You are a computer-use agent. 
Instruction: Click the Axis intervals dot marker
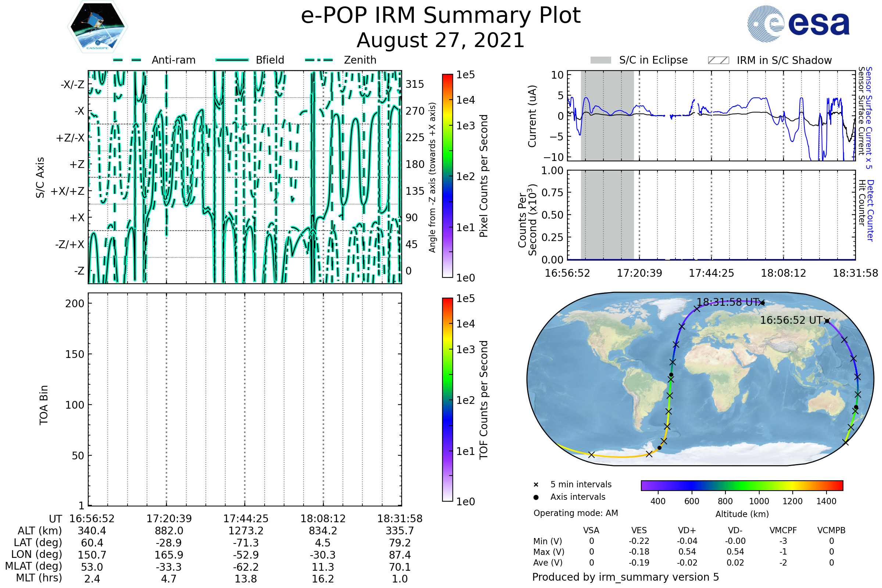pyautogui.click(x=536, y=497)
